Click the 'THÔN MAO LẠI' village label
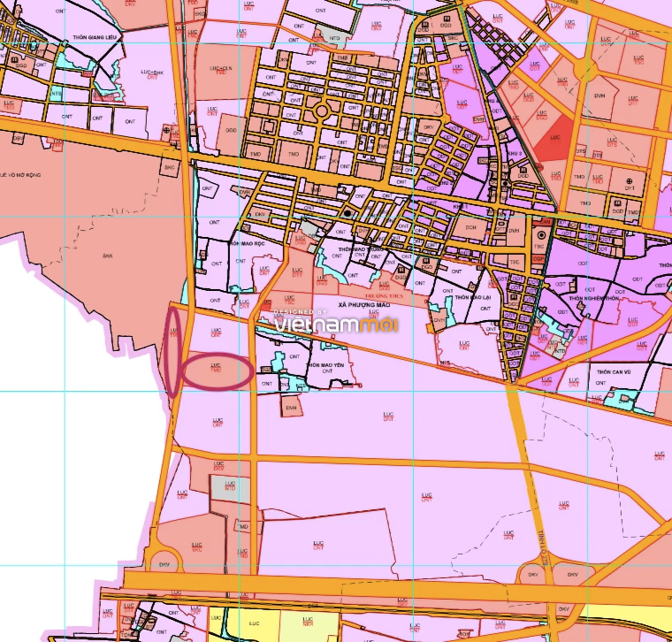 click(x=473, y=297)
